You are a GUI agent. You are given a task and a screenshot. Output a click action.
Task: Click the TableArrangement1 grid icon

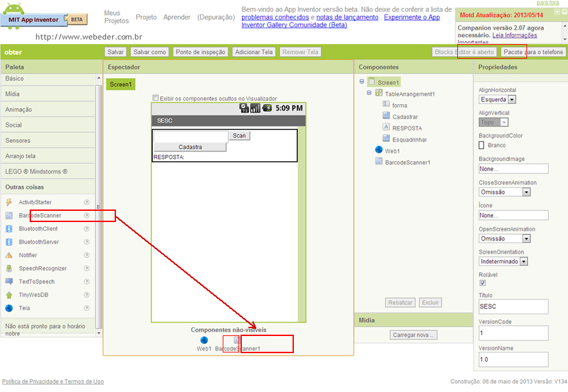click(x=379, y=93)
